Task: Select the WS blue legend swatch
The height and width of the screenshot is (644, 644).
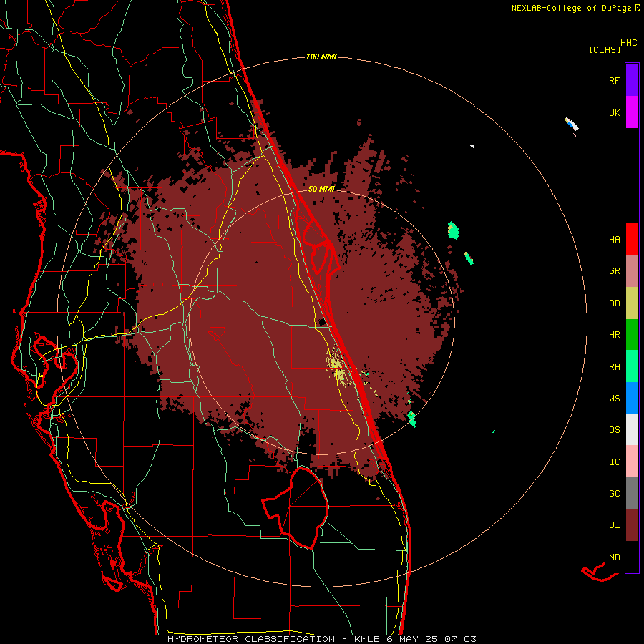Action: coord(632,398)
